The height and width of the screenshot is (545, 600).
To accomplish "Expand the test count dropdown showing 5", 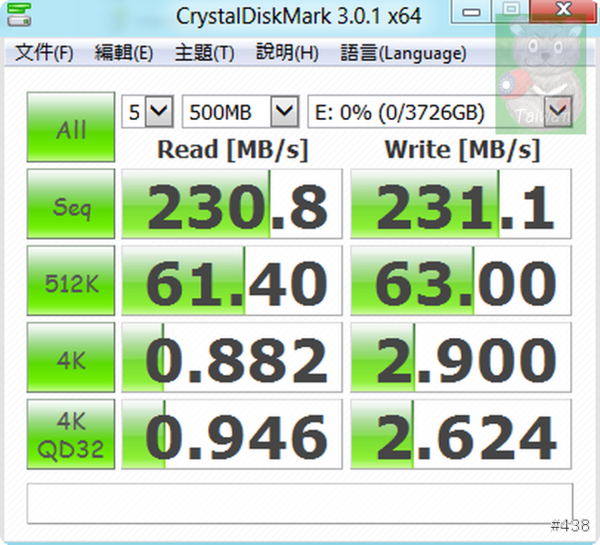I will click(159, 112).
